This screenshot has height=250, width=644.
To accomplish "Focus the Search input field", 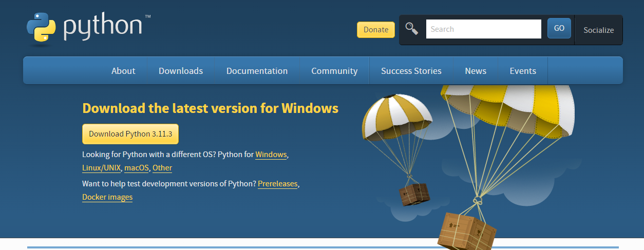I will [x=484, y=29].
